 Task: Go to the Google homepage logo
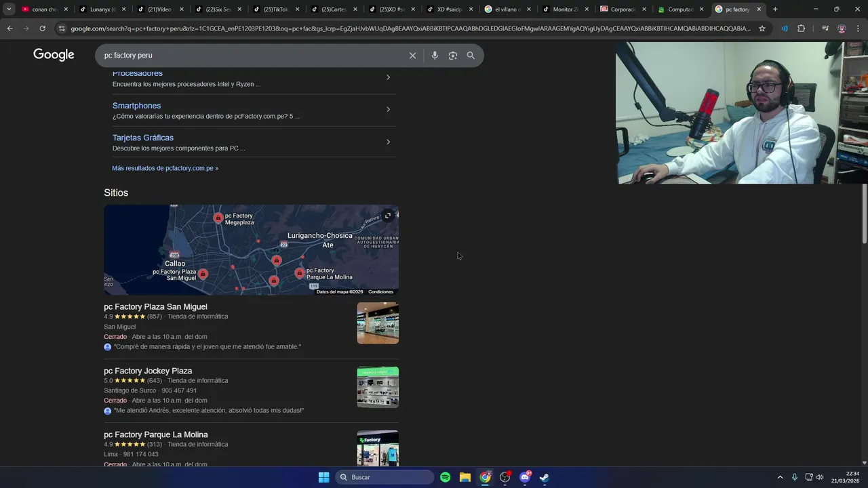pyautogui.click(x=54, y=55)
